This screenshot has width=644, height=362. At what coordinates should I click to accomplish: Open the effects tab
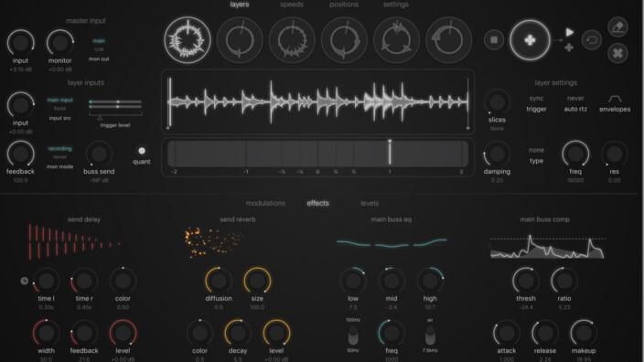(318, 203)
